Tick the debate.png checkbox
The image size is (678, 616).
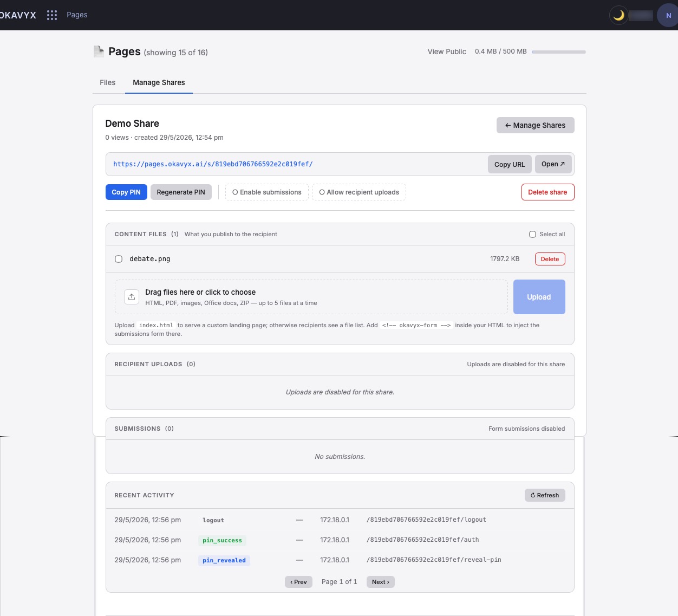(119, 259)
